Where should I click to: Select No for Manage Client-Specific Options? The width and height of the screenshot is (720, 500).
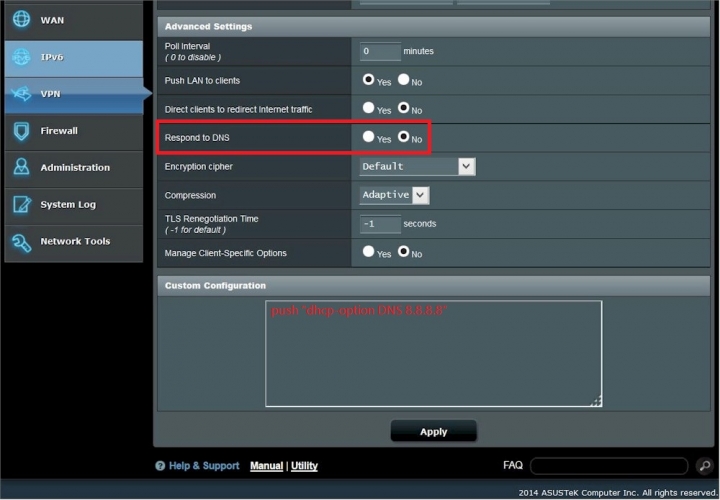coord(404,251)
